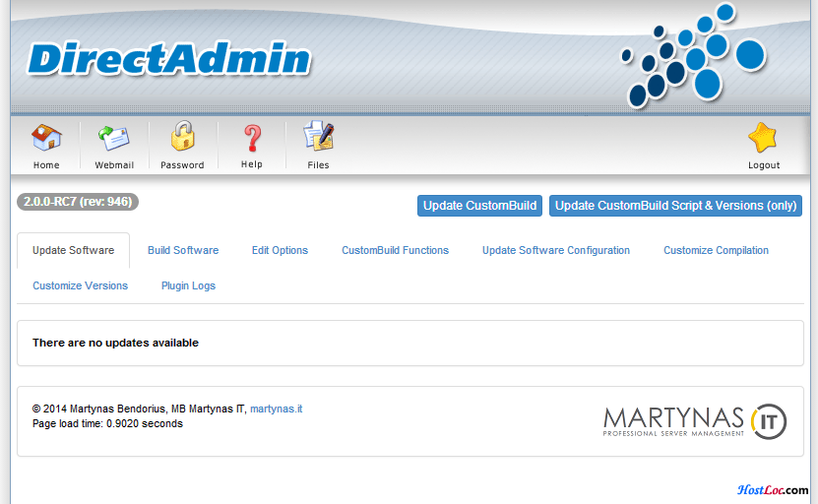The height and width of the screenshot is (504, 818).
Task: Click the Martynas IT logo
Action: pyautogui.click(x=694, y=421)
